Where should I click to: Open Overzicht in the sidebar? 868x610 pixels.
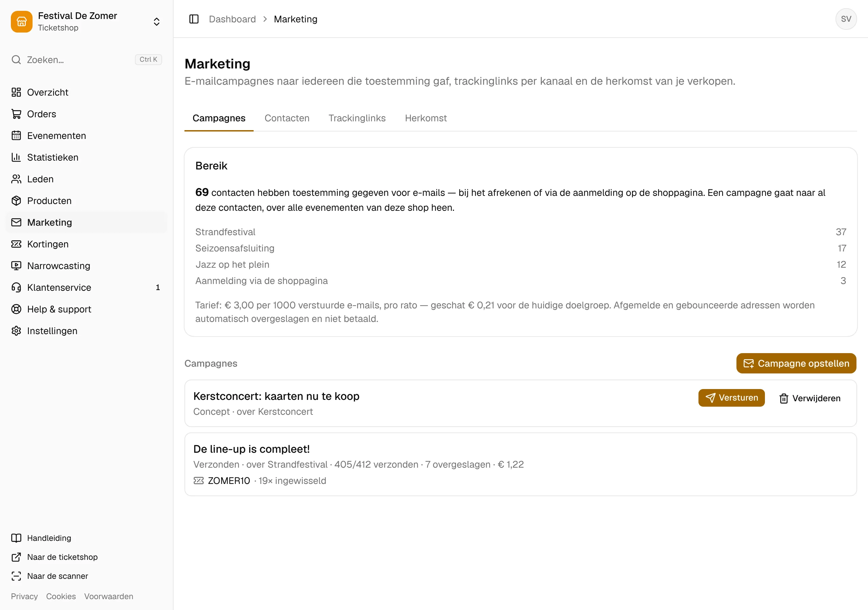(86, 92)
